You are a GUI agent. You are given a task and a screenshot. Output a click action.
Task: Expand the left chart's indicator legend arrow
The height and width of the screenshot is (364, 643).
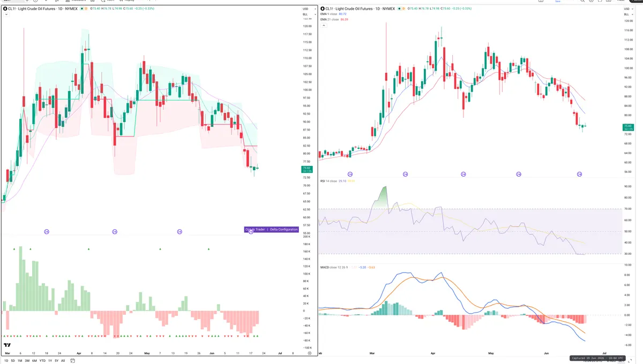pyautogui.click(x=5, y=15)
